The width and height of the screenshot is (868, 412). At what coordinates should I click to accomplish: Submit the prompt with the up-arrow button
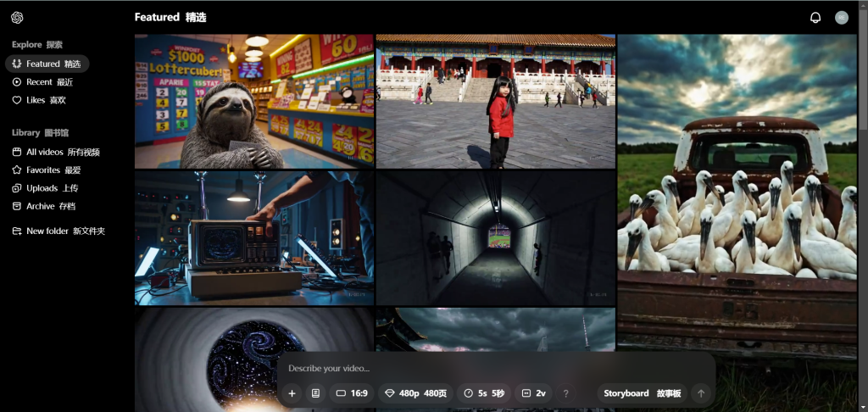[x=700, y=393]
